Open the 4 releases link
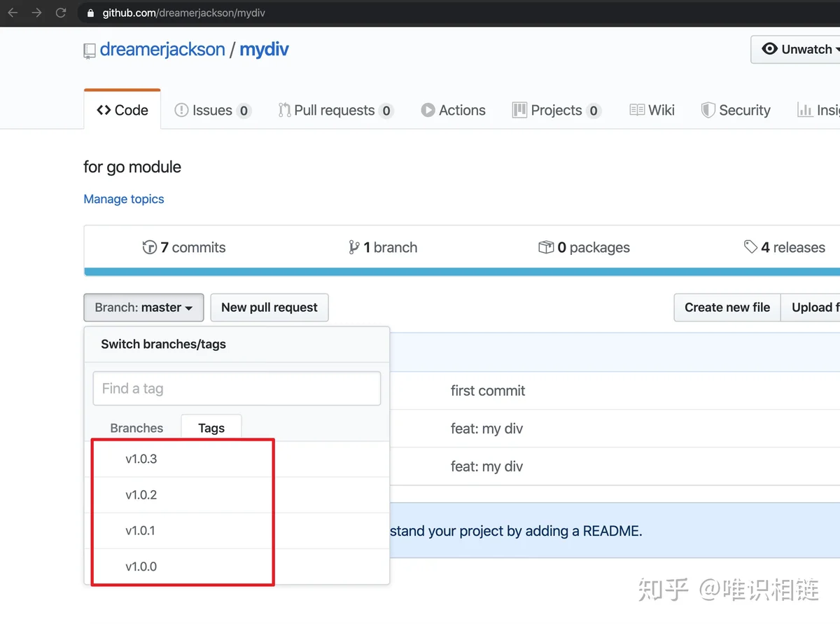840x624 pixels. 785,247
